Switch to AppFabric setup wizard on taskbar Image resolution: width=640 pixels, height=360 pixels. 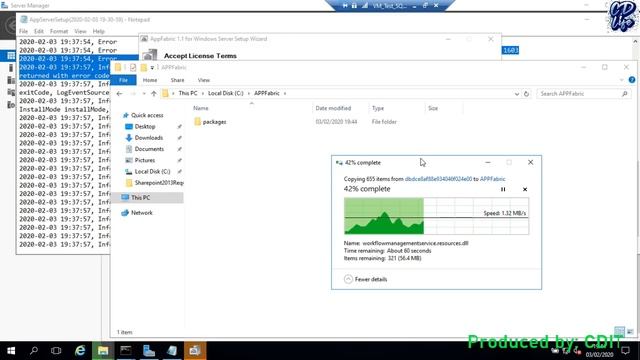(x=195, y=351)
